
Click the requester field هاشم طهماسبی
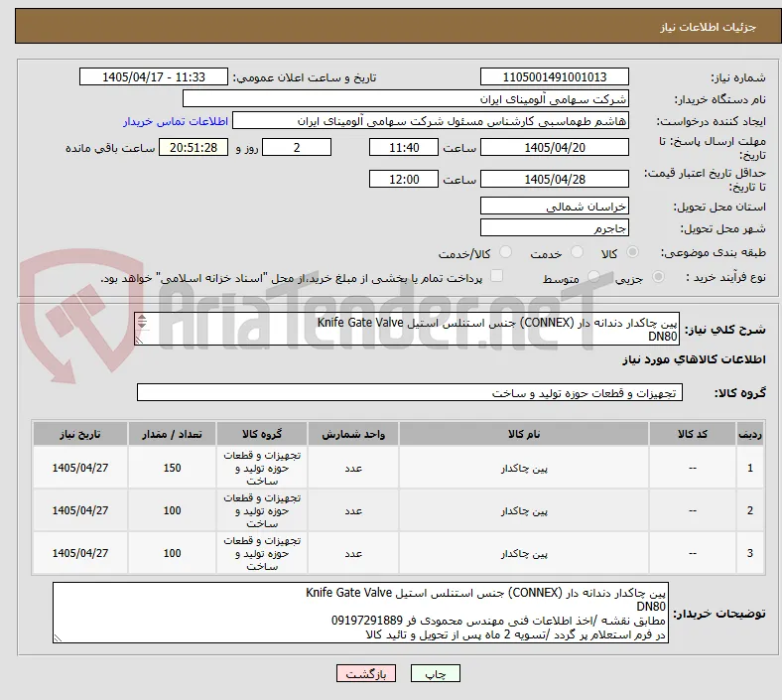(431, 121)
